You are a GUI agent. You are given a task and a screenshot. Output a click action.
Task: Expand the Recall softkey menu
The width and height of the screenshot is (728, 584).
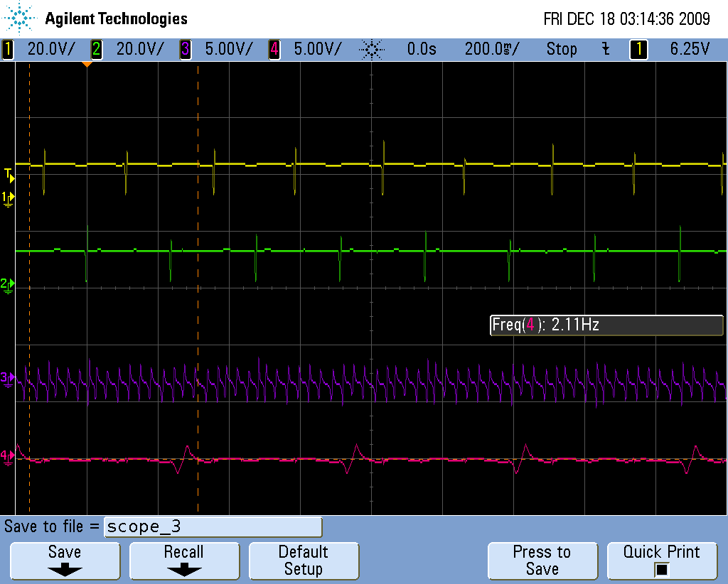[184, 561]
